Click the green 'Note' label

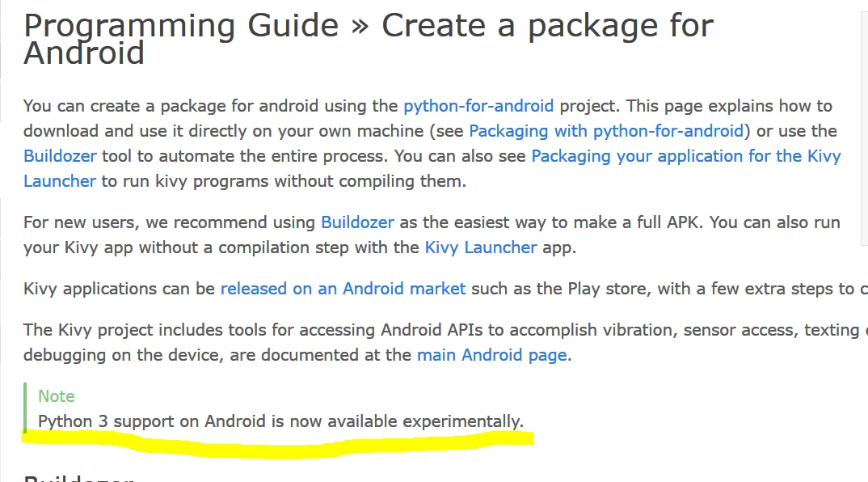[57, 396]
